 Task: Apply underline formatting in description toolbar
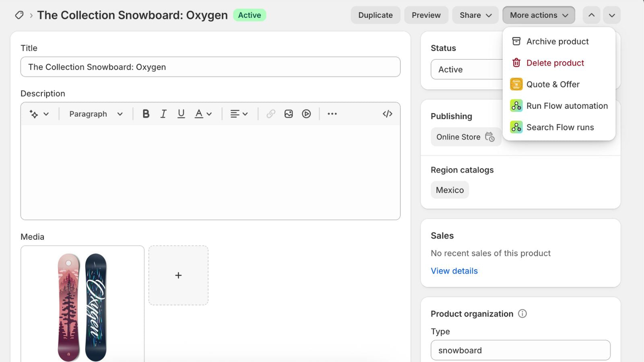(181, 114)
